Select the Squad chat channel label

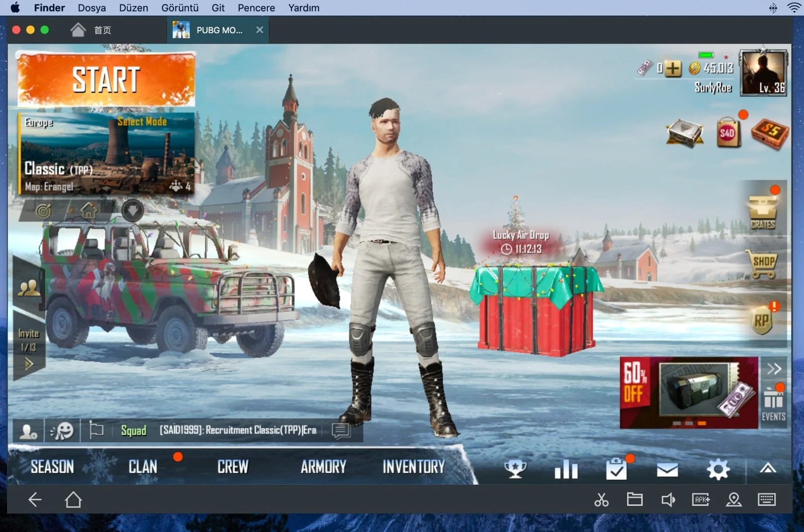point(134,431)
